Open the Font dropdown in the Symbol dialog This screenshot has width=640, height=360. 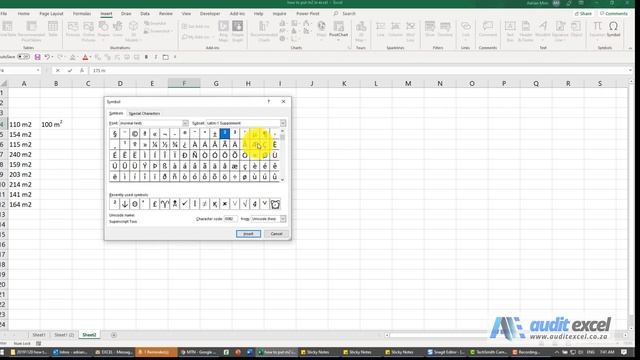185,123
